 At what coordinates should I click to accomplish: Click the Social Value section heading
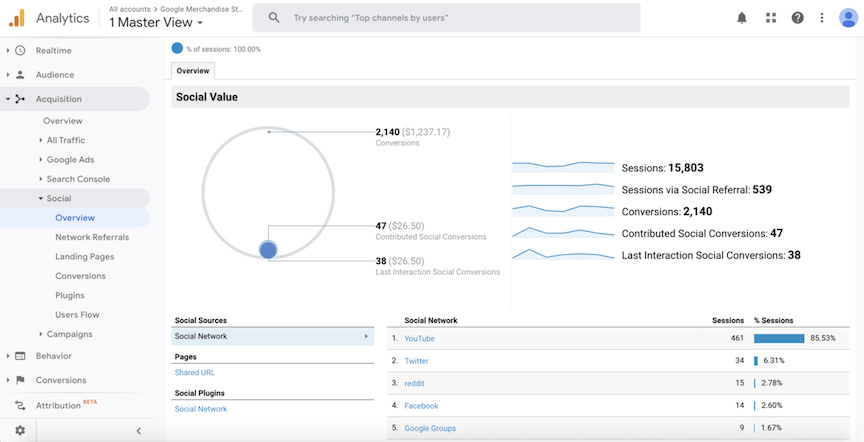click(207, 97)
